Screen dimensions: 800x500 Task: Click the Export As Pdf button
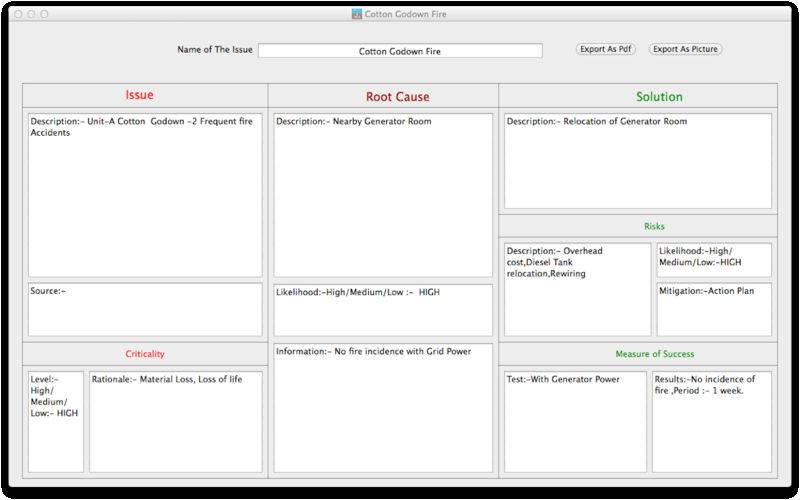[606, 49]
